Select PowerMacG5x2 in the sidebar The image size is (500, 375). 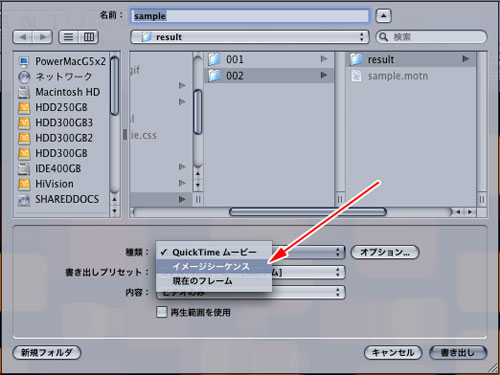(62, 61)
